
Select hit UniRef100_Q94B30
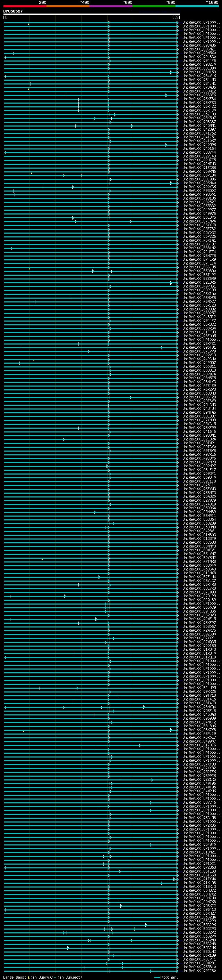coord(199,57)
